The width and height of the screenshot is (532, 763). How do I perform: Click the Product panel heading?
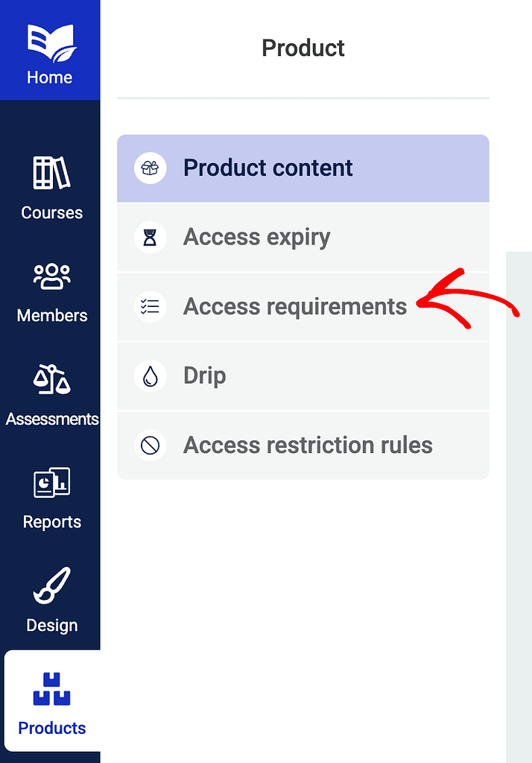[303, 48]
